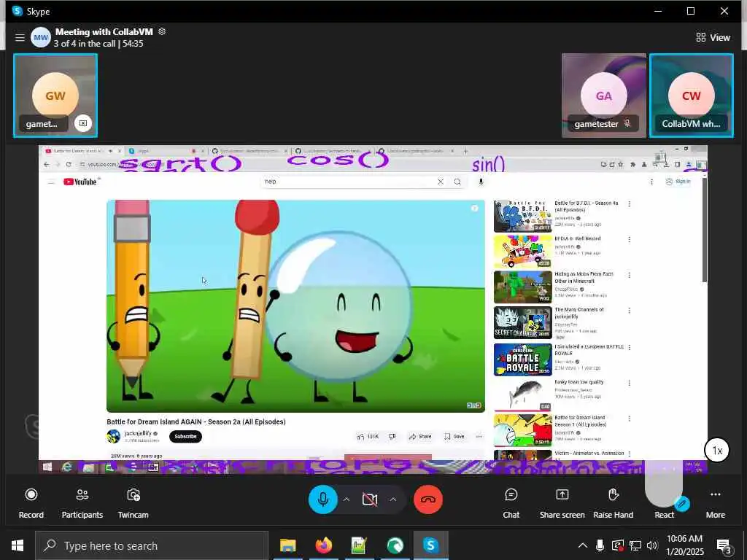Open File Explorer from taskbar
This screenshot has height=560, width=747.
click(287, 545)
